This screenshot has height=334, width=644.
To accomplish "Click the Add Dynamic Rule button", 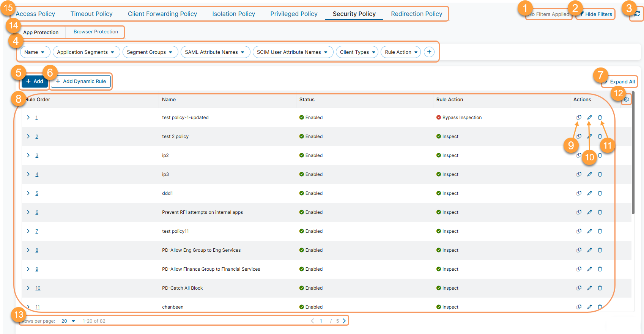I will click(81, 82).
